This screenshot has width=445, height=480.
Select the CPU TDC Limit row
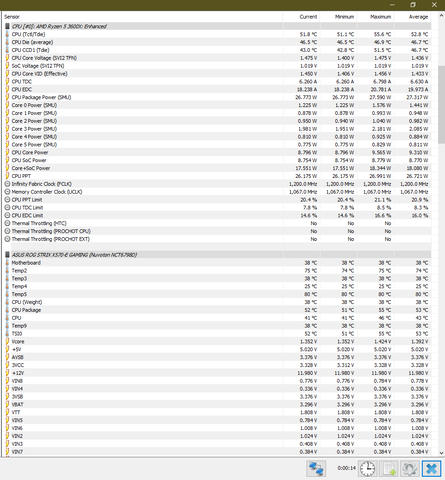click(x=218, y=207)
